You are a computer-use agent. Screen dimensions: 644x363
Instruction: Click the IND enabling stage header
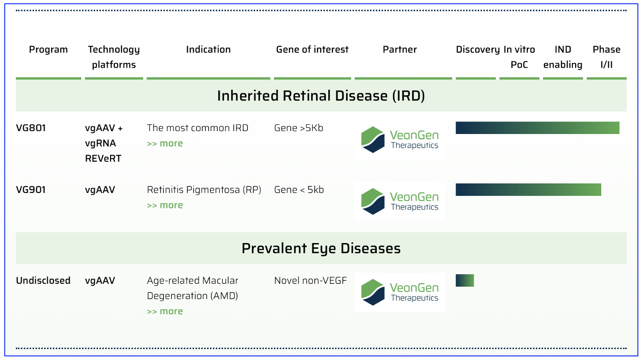[x=563, y=57]
